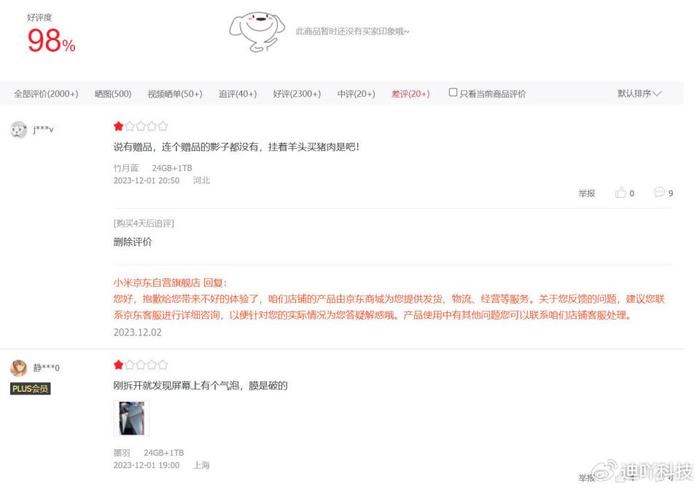
Task: Check 只看当前商品评价 checkbox
Action: pyautogui.click(x=453, y=92)
